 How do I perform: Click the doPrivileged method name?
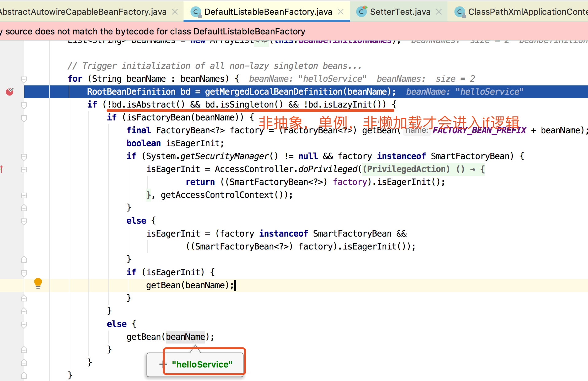point(328,169)
